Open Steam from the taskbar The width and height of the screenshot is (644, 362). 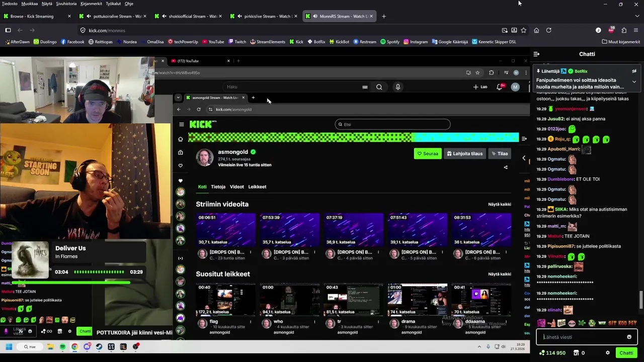tap(99, 347)
